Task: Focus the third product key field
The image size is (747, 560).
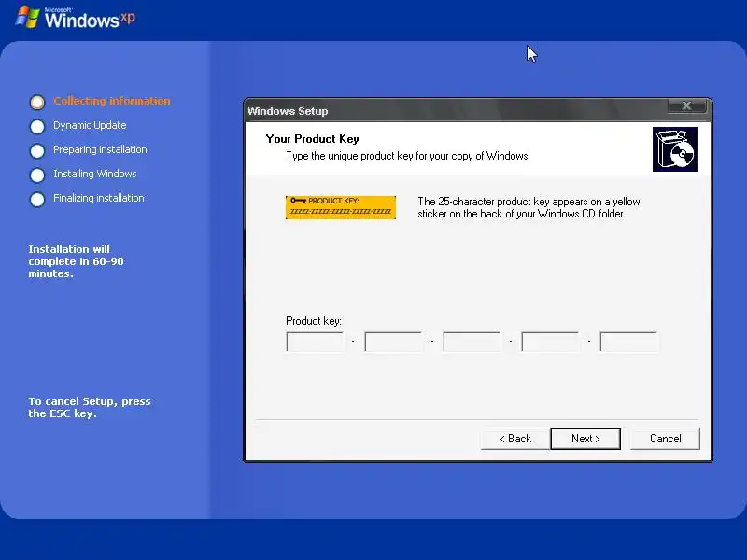Action: tap(472, 342)
